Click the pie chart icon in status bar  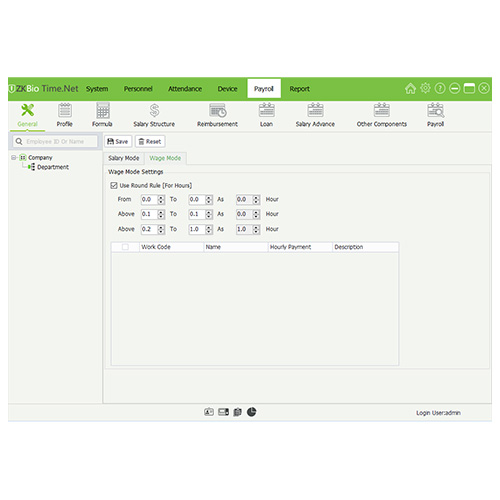pos(252,412)
